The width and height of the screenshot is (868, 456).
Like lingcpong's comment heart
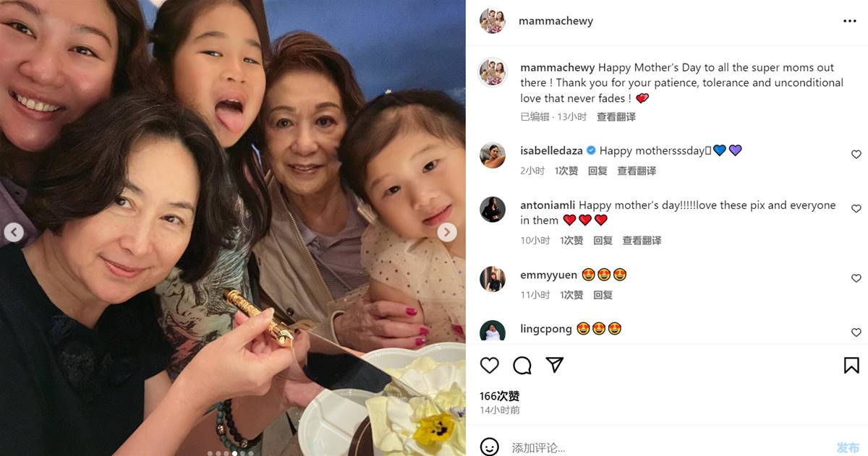pos(856,332)
